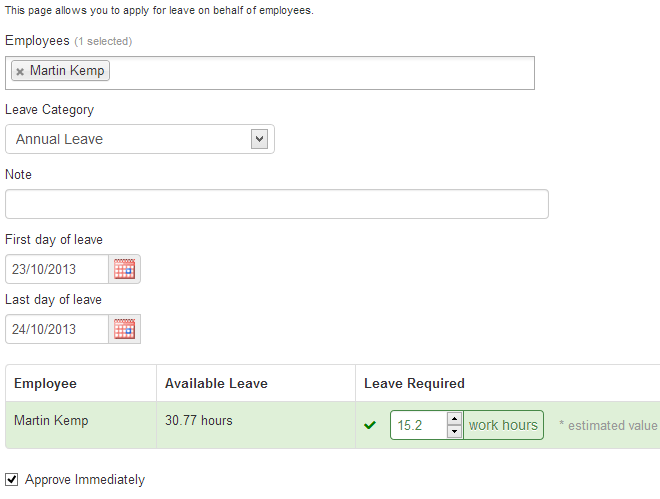660x499 pixels.
Task: Click the Available Leave column header
Action: [216, 383]
